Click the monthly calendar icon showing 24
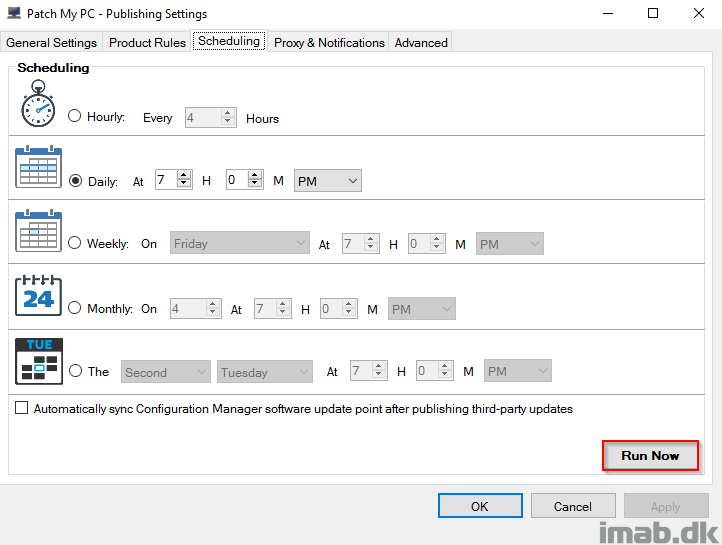722x545 pixels. pos(38,295)
